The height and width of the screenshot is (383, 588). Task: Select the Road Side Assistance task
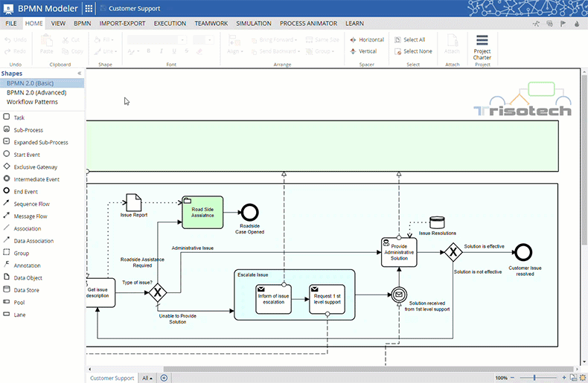(x=202, y=213)
